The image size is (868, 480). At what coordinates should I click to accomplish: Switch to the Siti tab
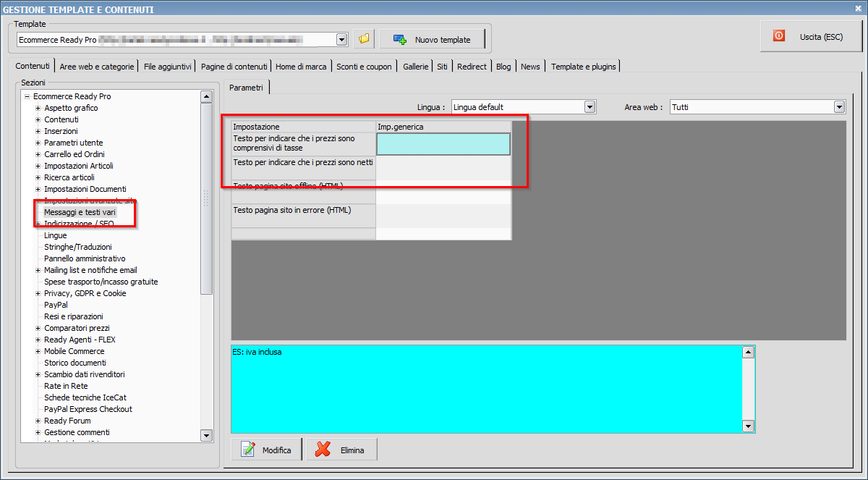pyautogui.click(x=442, y=66)
